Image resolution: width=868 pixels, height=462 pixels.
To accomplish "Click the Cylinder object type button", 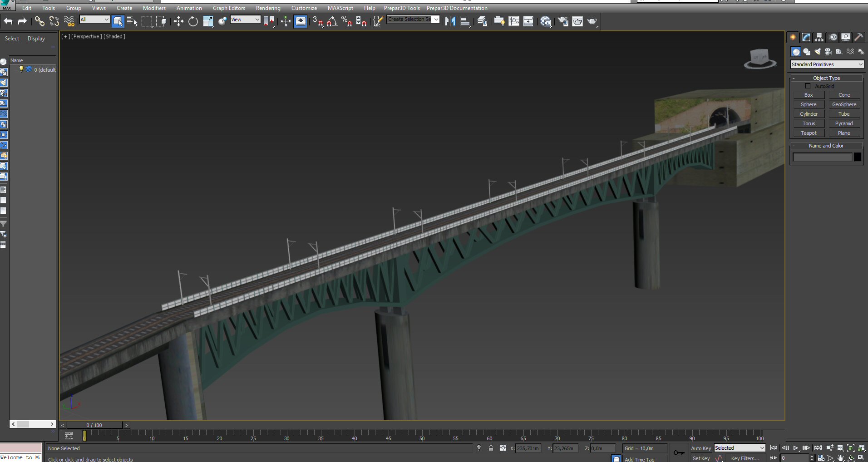I will click(809, 114).
